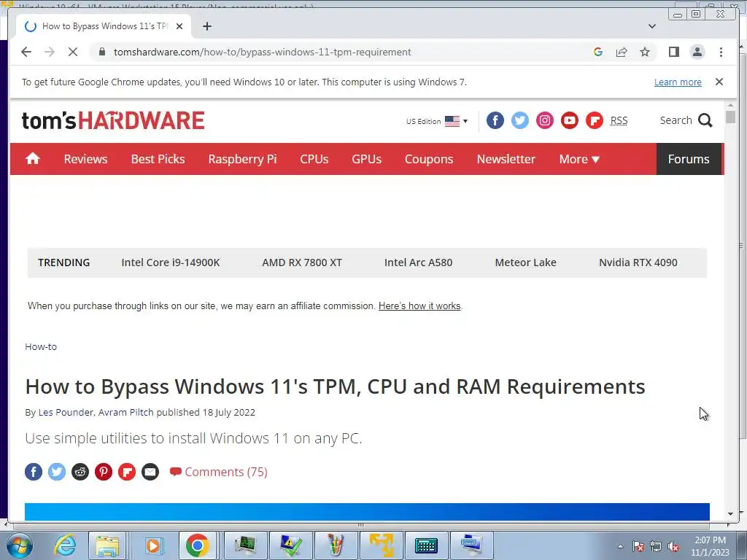Share article by email

[150, 472]
